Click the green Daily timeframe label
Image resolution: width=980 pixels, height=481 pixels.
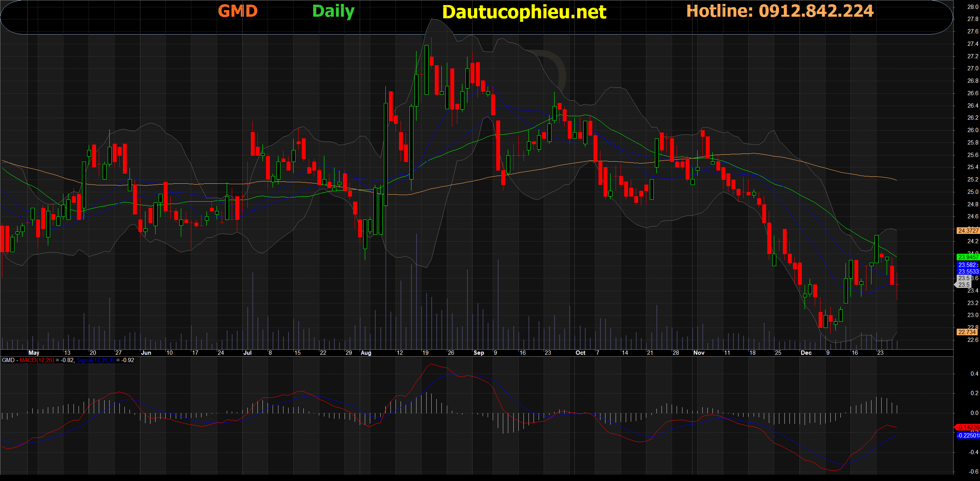[333, 12]
